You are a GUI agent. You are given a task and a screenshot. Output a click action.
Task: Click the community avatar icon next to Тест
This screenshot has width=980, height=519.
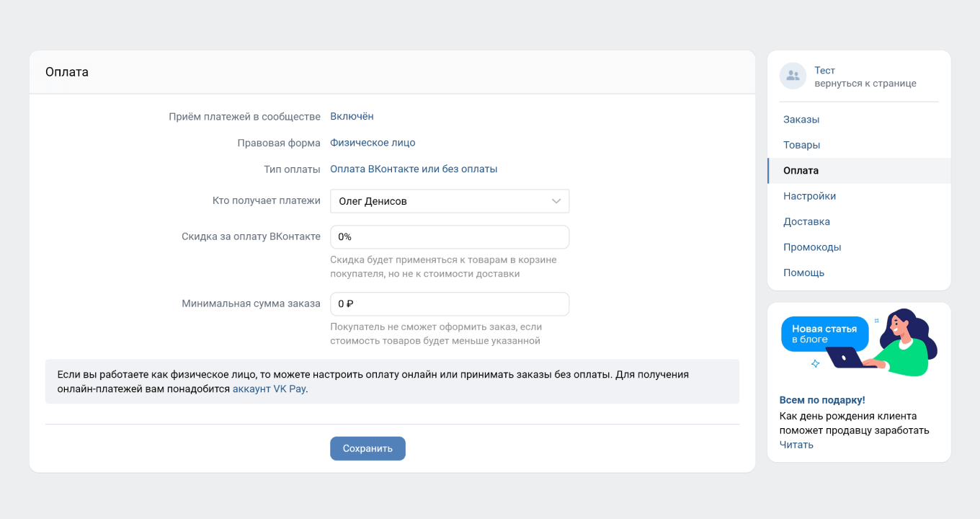793,76
